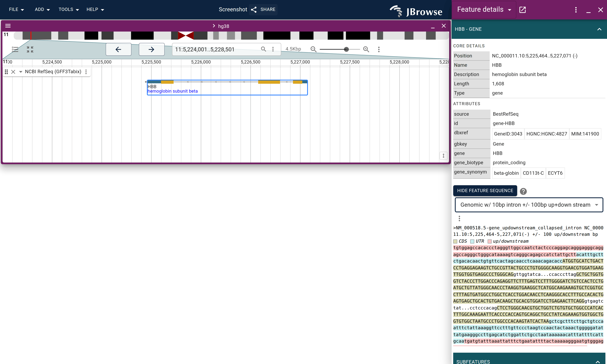Pop out the Feature details panel
Screen dimensions: 607x364
(x=523, y=10)
